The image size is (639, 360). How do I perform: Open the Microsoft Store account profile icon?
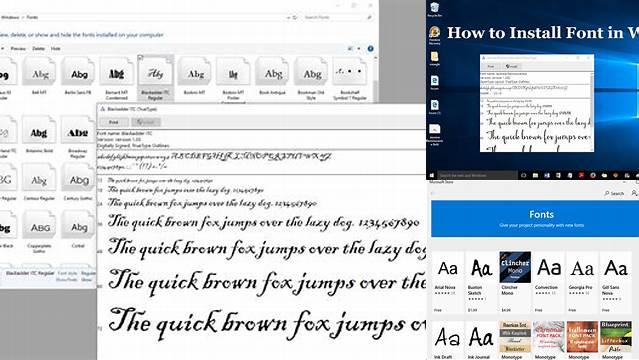635,193
